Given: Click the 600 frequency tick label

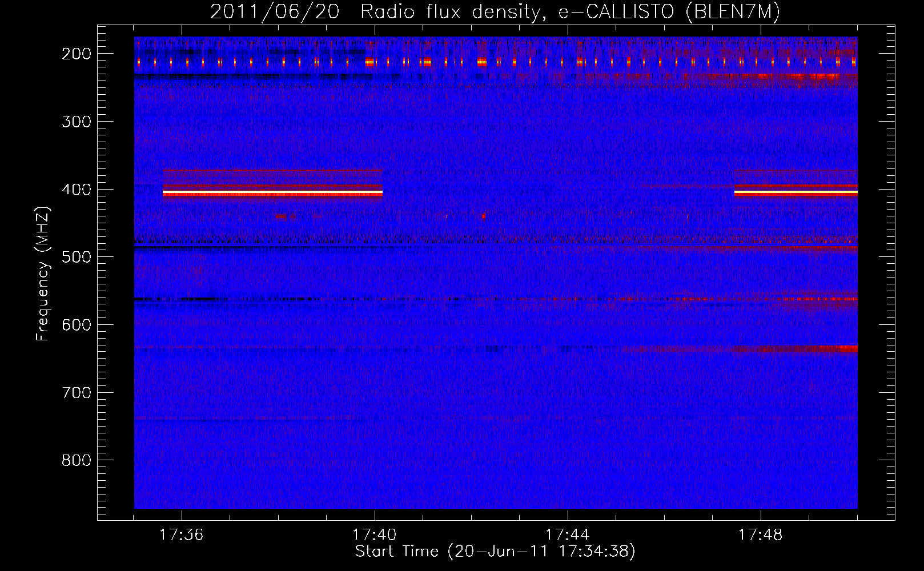Looking at the screenshot, I should coord(77,325).
